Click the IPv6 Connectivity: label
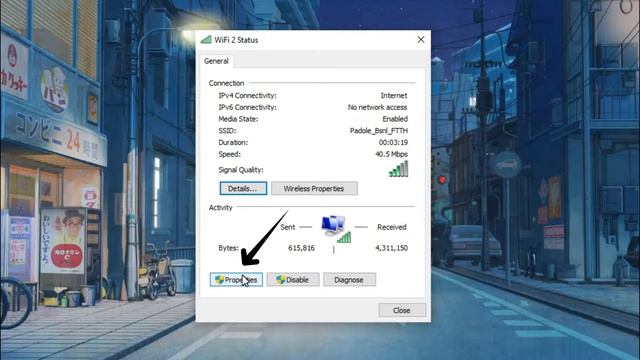 click(247, 107)
